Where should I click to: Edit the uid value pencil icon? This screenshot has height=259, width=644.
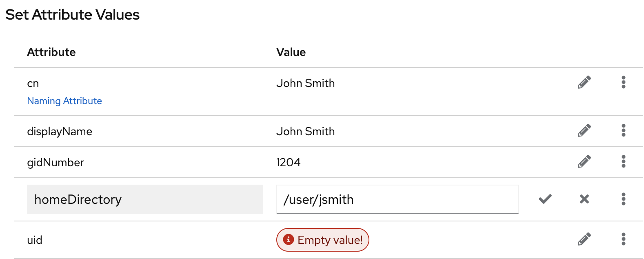coord(584,239)
